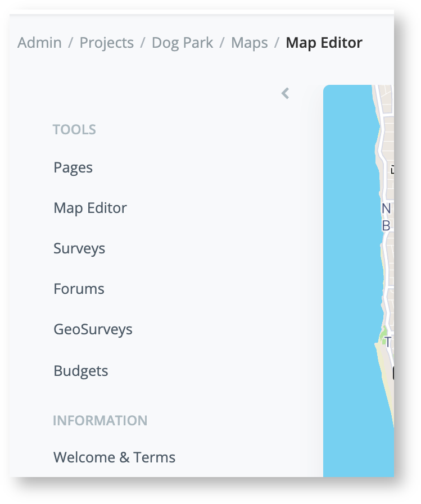Click the 'N B' street label on the map
The width and height of the screenshot is (421, 504).
click(387, 216)
